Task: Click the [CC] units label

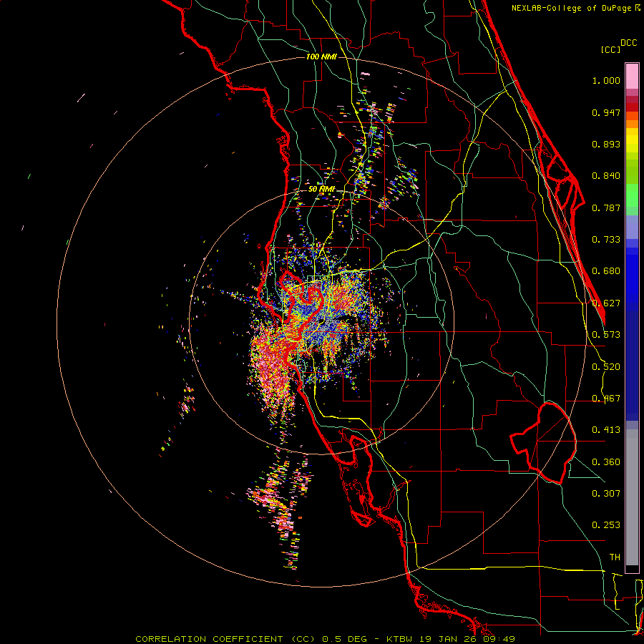Action: click(x=610, y=49)
